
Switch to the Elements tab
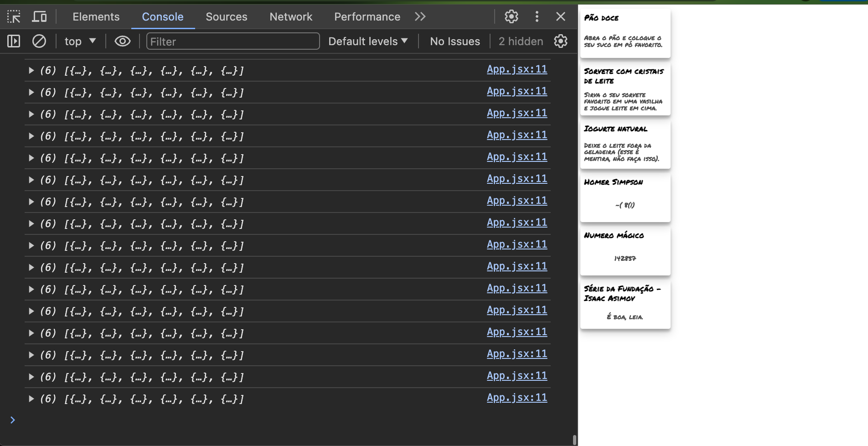96,17
